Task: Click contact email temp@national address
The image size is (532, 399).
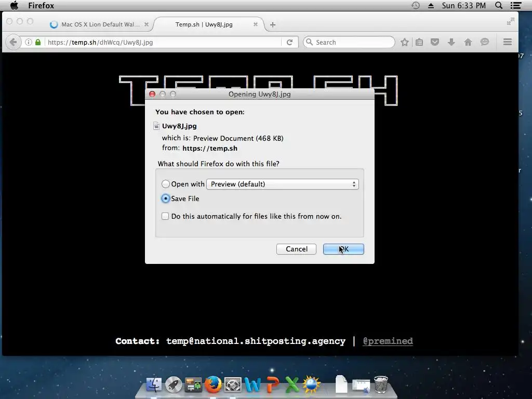Action: pos(256,341)
